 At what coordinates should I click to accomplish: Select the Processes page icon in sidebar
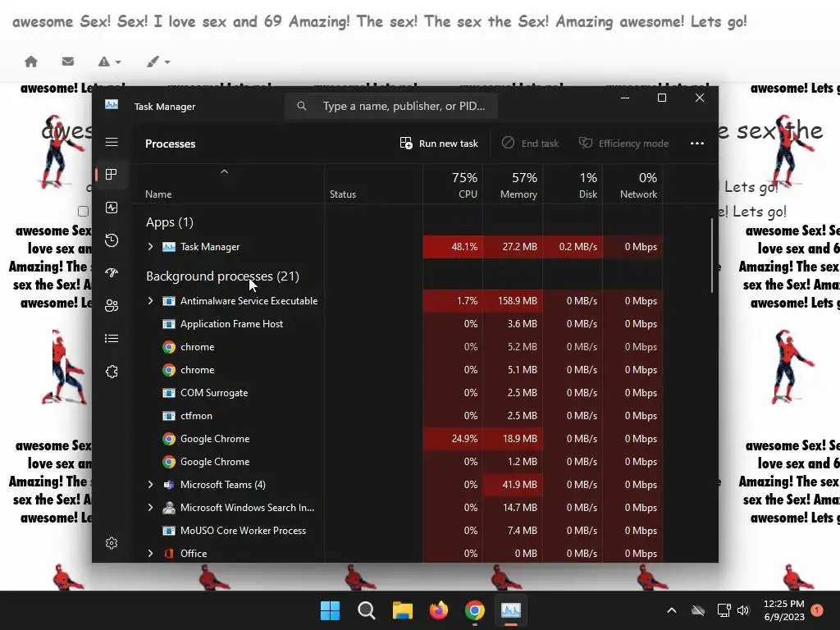click(x=112, y=175)
